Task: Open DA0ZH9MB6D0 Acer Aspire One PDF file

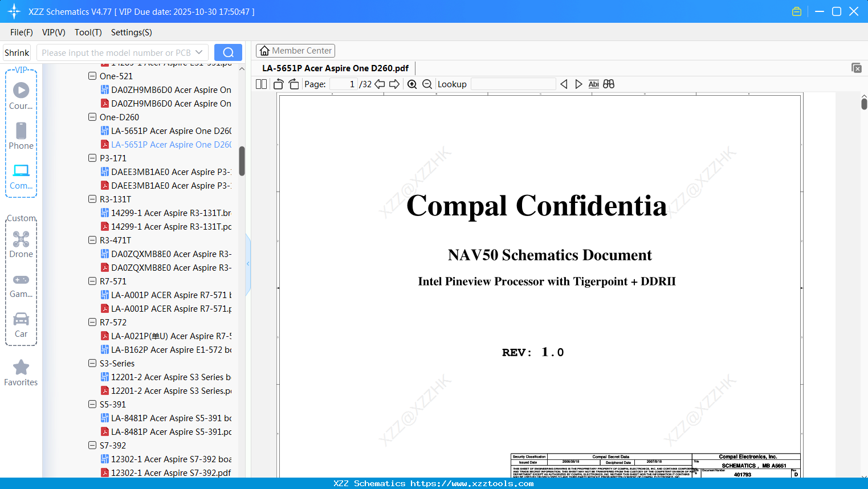Action: coord(166,104)
